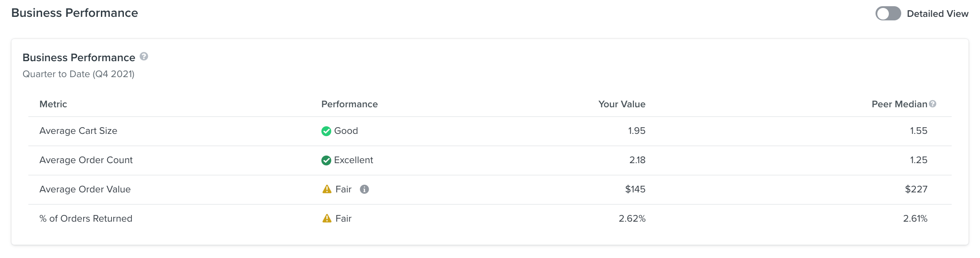Viewport: 980px width, 258px height.
Task: Click the info icon next to Fair
Action: (x=364, y=189)
